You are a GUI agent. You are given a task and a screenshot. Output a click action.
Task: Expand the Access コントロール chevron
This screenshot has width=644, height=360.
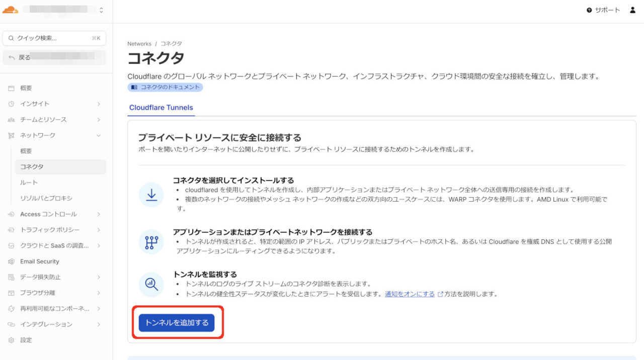[99, 214]
